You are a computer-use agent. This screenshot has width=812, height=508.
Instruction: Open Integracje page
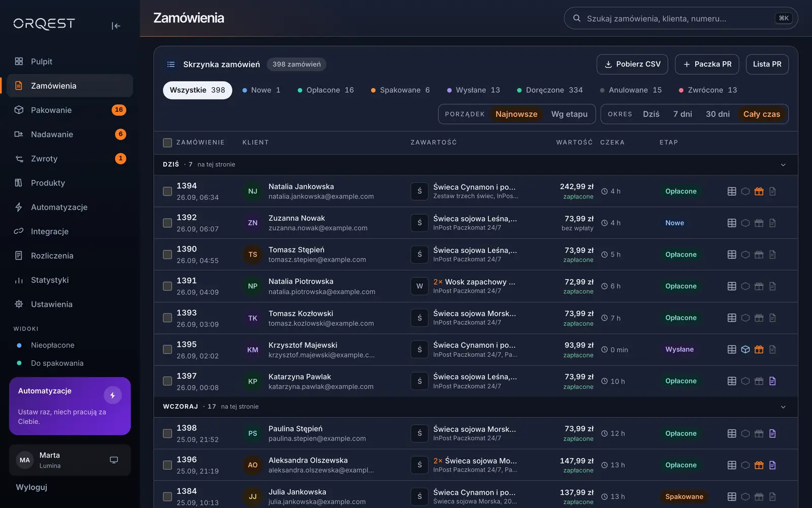[x=70, y=232]
